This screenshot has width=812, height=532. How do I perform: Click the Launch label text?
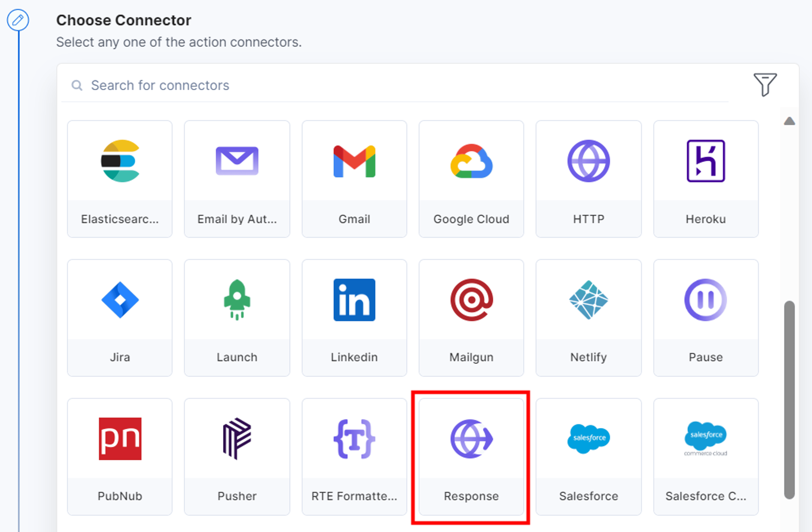[237, 357]
